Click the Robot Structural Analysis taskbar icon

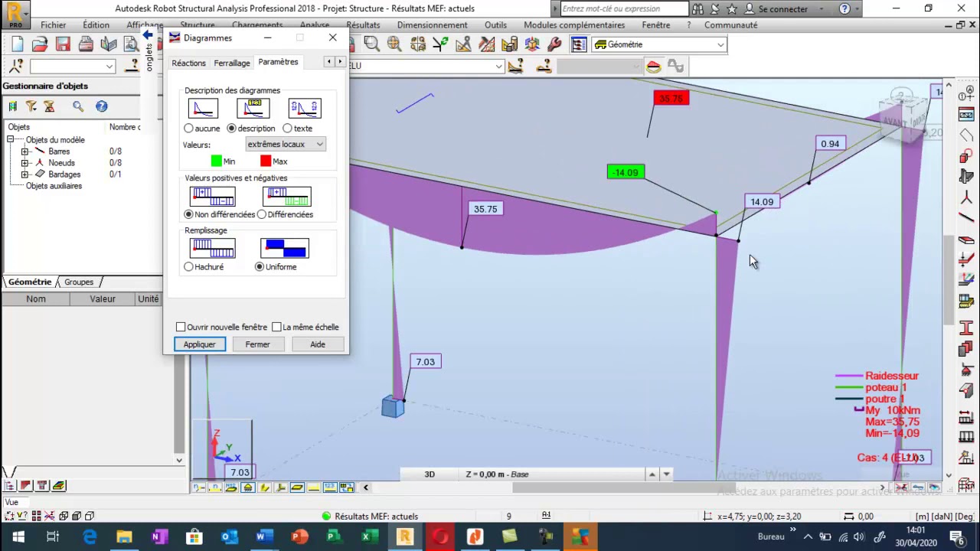click(405, 536)
